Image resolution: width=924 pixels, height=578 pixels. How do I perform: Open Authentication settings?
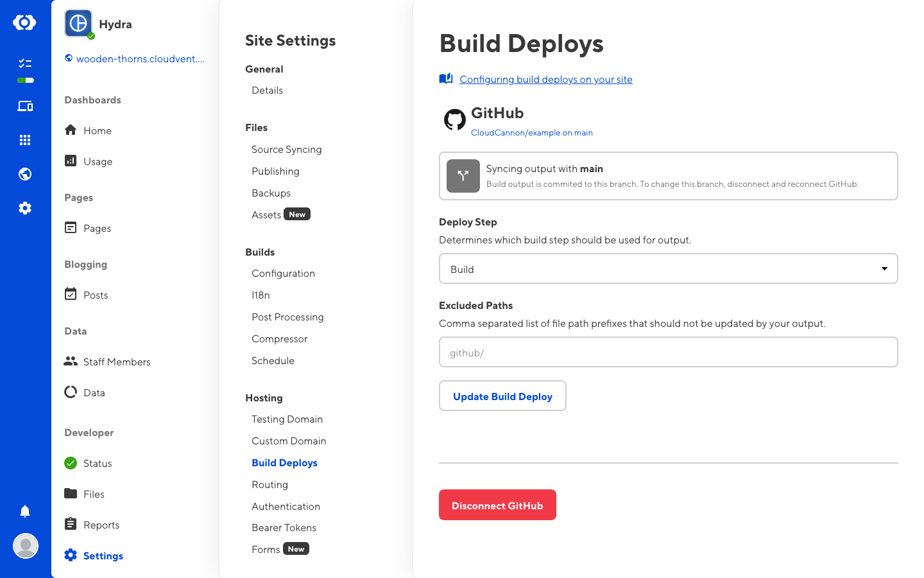click(286, 507)
